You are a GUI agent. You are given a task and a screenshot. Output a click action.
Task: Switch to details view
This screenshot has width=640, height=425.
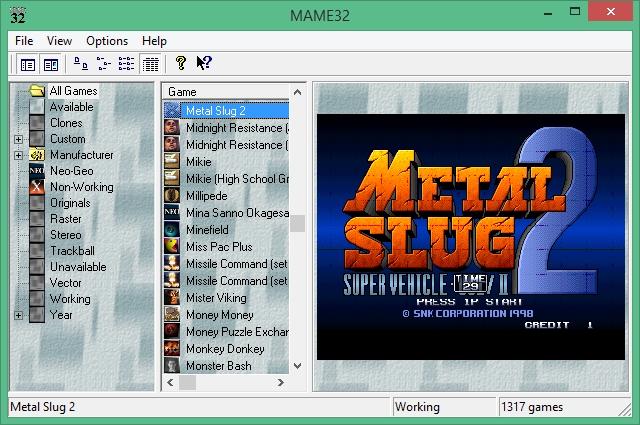point(150,64)
